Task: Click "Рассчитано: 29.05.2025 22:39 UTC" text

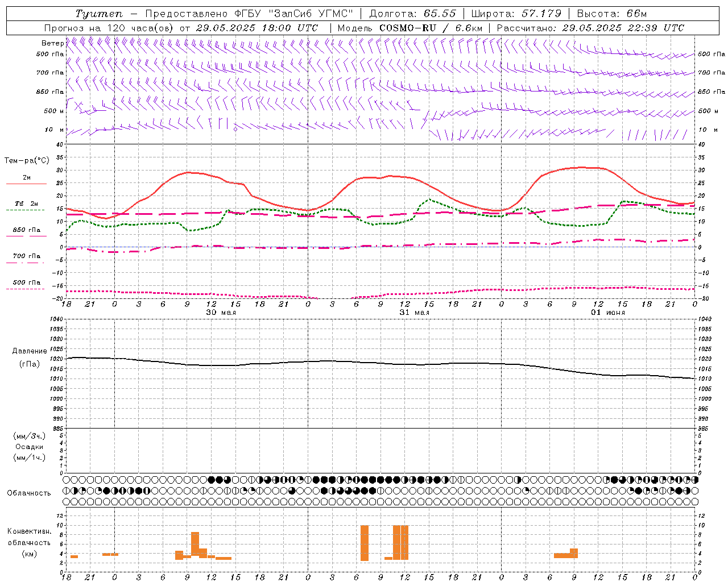Action: click(590, 28)
